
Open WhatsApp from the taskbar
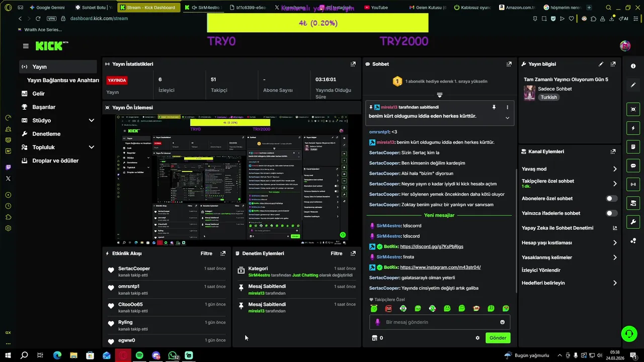click(173, 355)
